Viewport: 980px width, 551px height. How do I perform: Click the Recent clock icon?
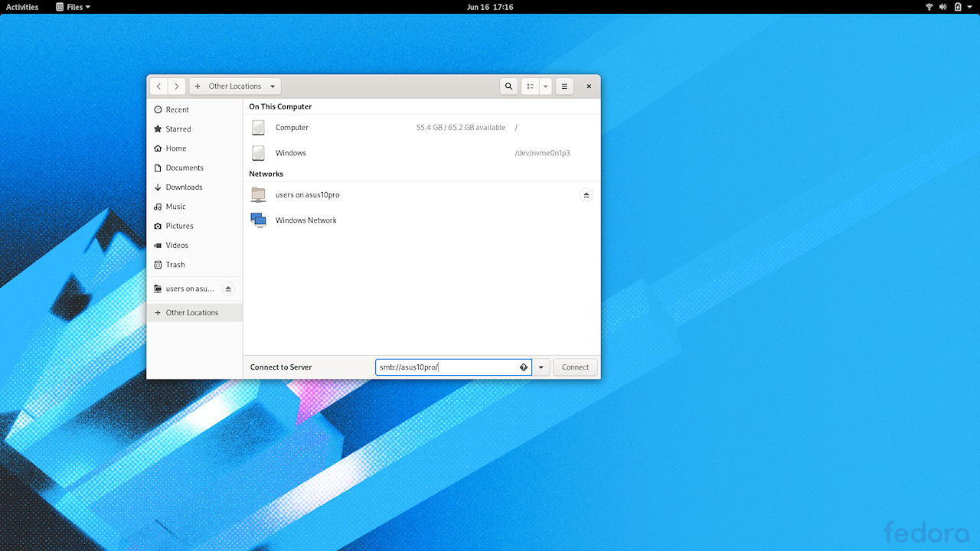pyautogui.click(x=158, y=109)
